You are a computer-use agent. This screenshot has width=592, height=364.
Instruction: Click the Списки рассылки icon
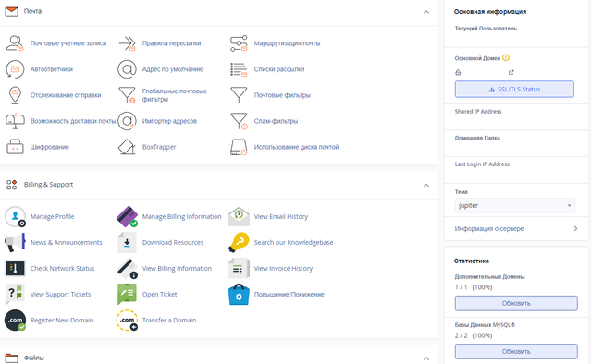(x=239, y=69)
